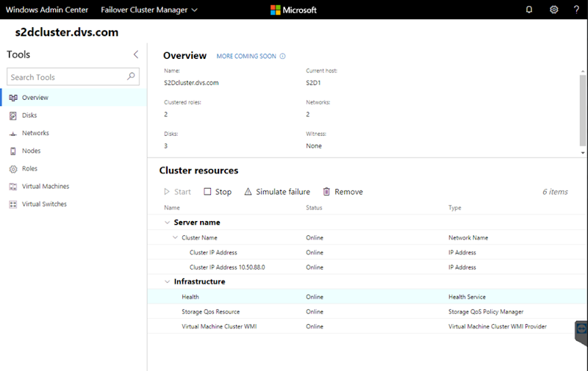Click the Health Service type cell
588x371 pixels.
pos(467,297)
